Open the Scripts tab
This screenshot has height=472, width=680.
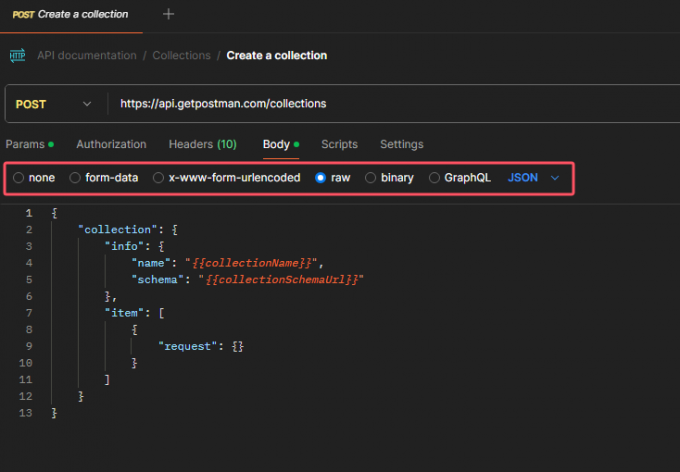(339, 144)
